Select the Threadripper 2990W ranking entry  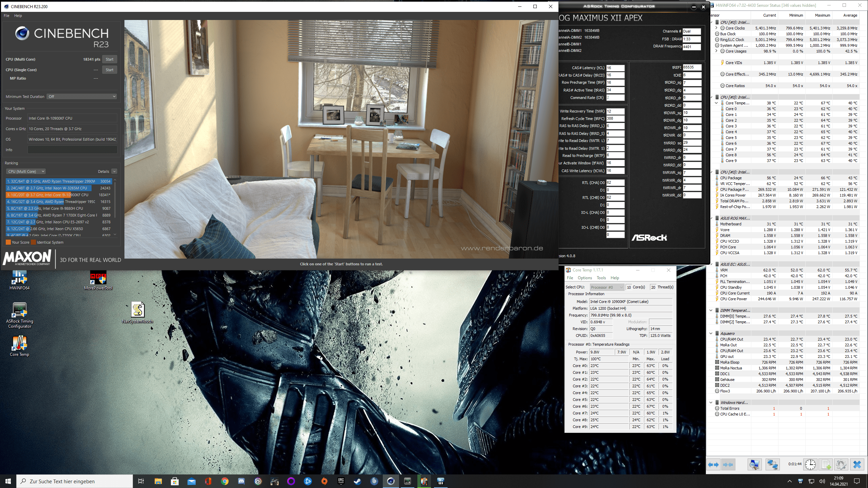pos(59,181)
